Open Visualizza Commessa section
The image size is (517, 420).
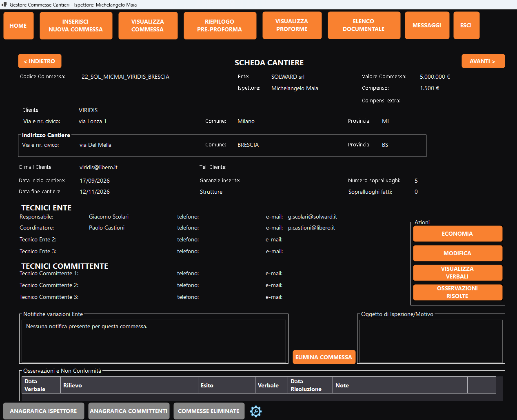tap(148, 26)
